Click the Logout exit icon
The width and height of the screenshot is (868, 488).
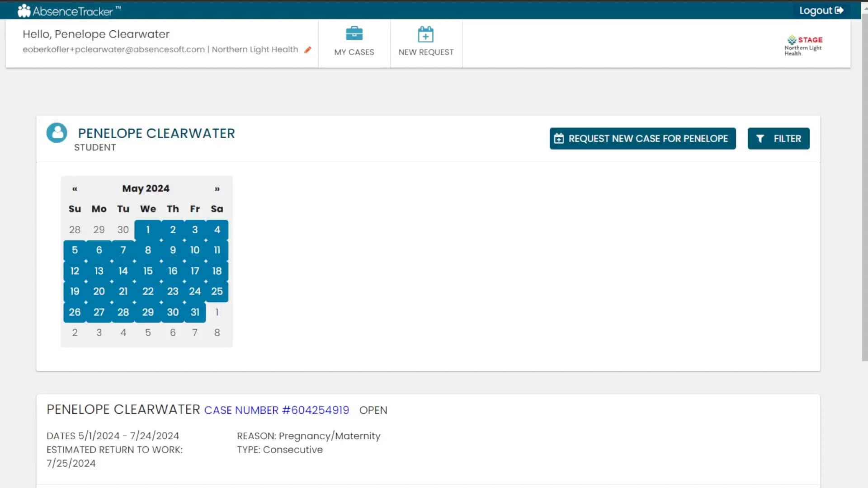839,10
